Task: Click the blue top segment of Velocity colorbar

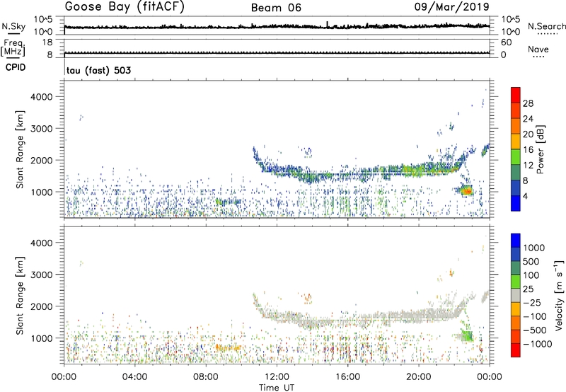Action: [516, 241]
